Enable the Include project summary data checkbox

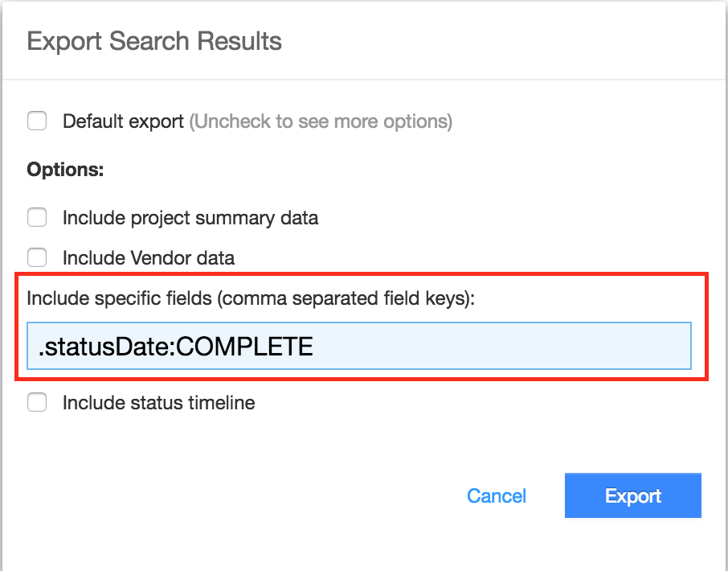pos(37,218)
